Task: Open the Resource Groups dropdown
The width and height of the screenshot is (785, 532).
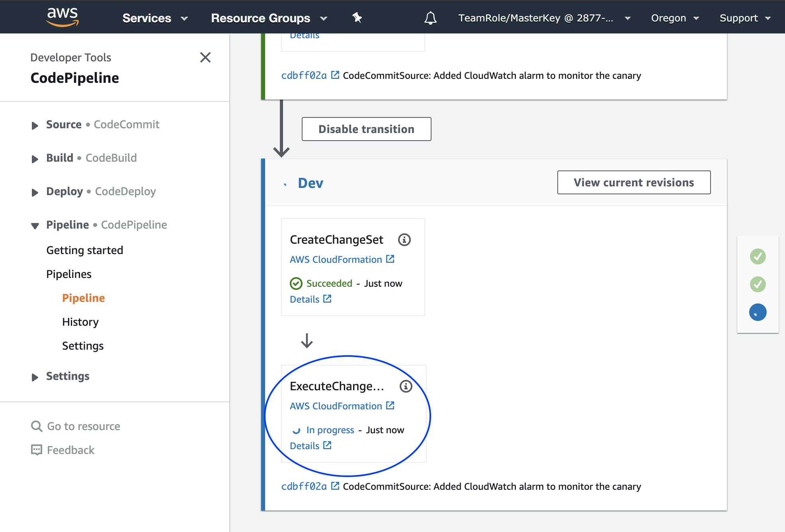Action: point(269,18)
